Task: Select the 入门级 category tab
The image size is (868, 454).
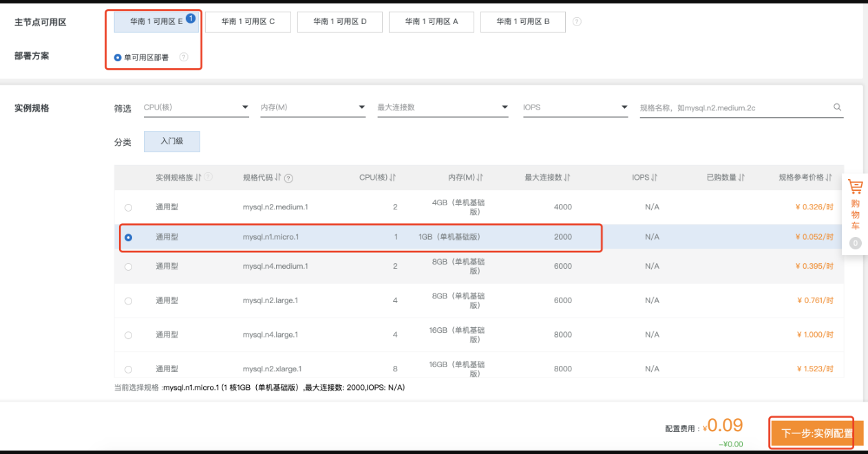Action: [x=171, y=141]
